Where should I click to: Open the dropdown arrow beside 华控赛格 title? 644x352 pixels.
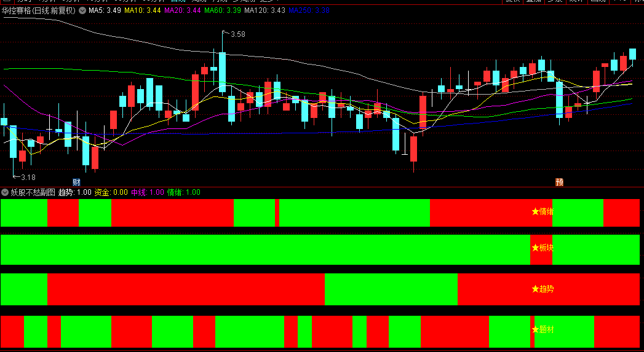click(82, 10)
